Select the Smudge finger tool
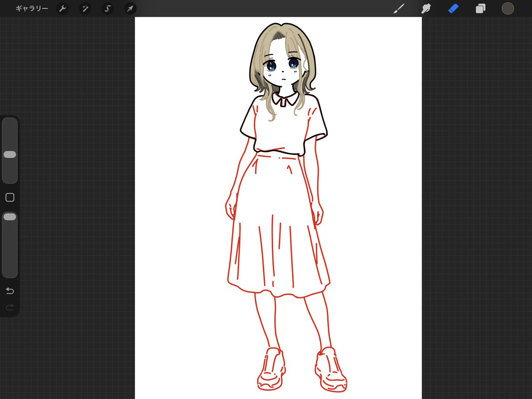 click(426, 8)
